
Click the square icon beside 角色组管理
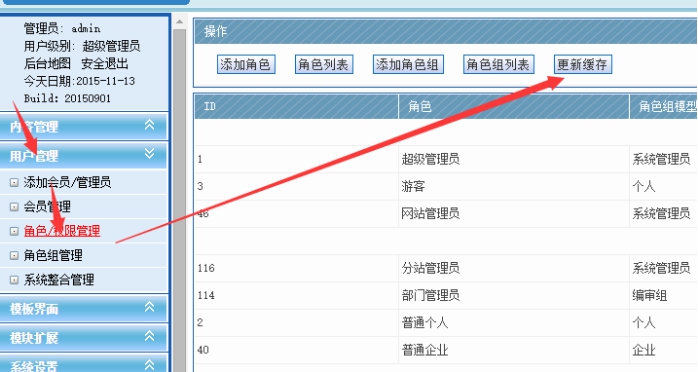coord(14,255)
